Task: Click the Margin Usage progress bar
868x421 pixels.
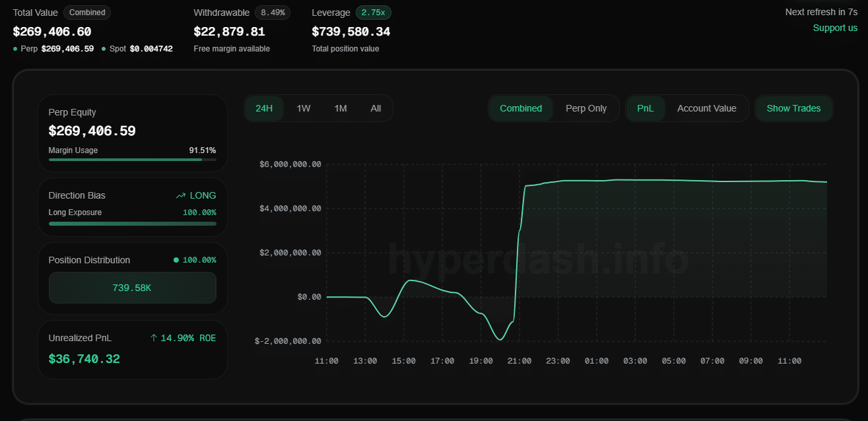Action: pos(132,160)
